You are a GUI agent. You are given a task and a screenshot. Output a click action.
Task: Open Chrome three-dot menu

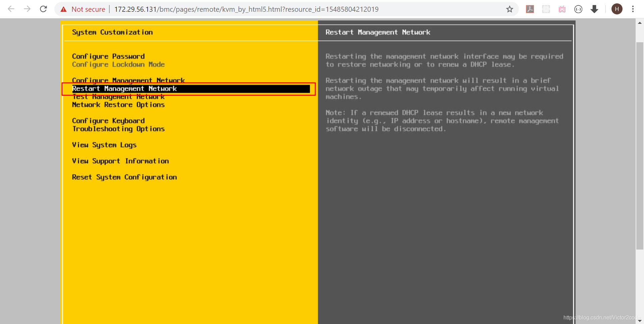coord(633,9)
